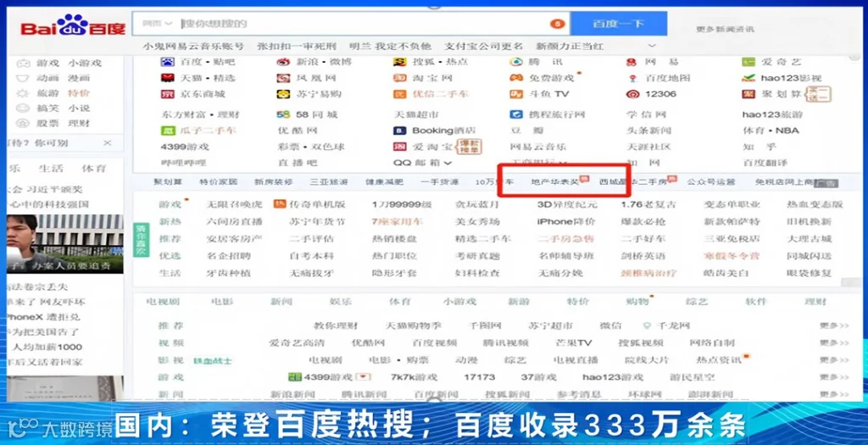Close the left tip banner
Image resolution: width=868 pixels, height=445 pixels.
[108, 142]
